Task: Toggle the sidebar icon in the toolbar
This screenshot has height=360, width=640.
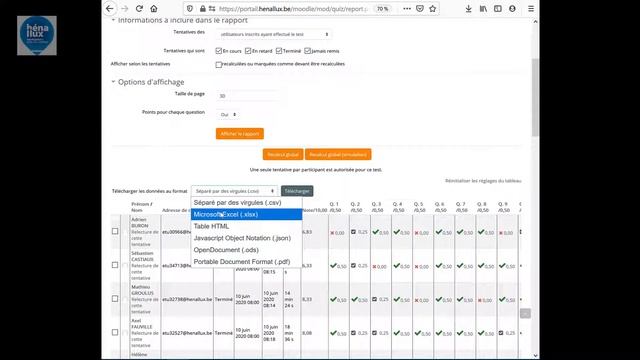Action: (x=498, y=9)
